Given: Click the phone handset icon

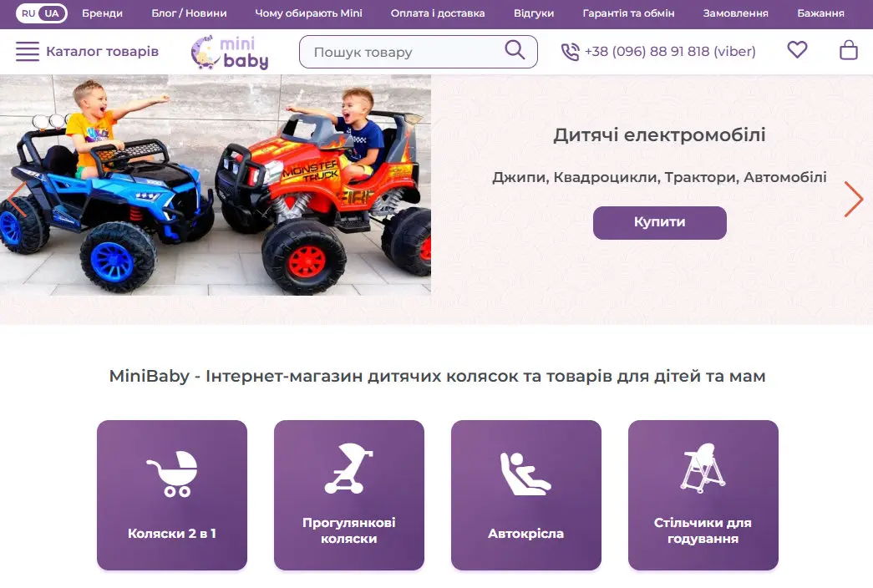Looking at the screenshot, I should [570, 52].
